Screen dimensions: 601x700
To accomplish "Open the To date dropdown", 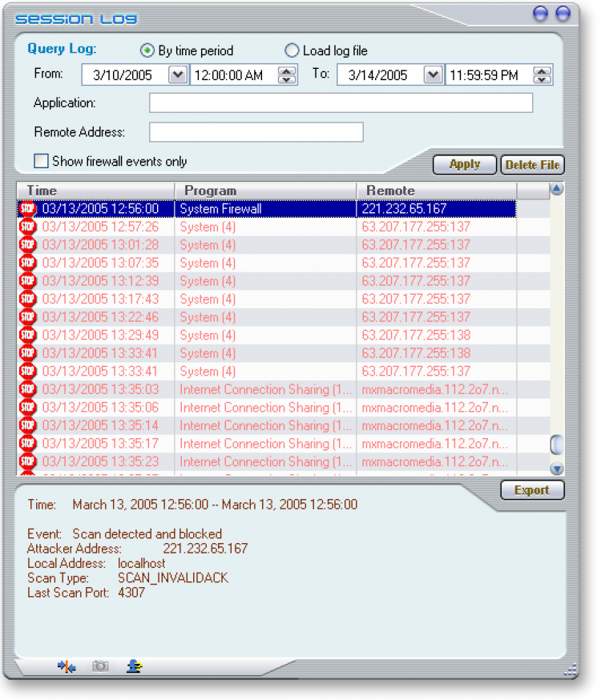I will pyautogui.click(x=433, y=74).
